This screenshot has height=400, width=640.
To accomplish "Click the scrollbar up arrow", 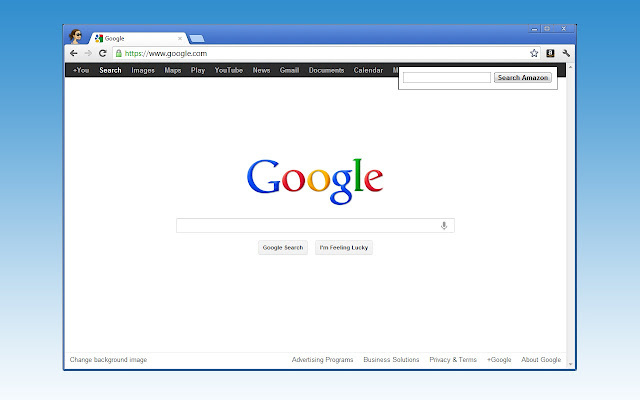I will pyautogui.click(x=571, y=67).
